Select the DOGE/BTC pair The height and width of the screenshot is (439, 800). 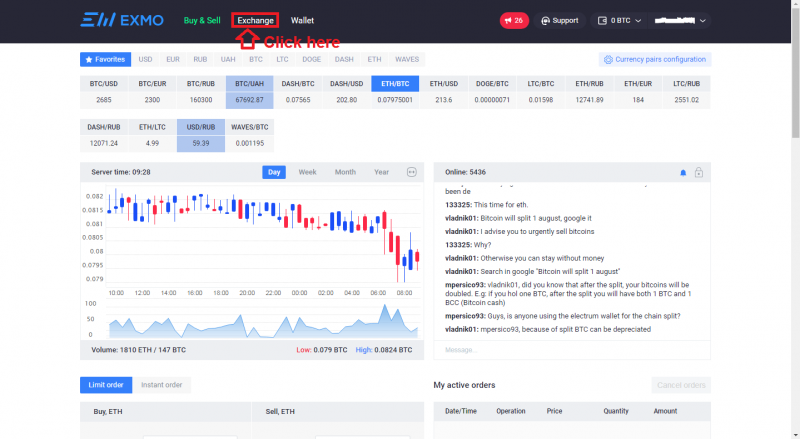(492, 92)
